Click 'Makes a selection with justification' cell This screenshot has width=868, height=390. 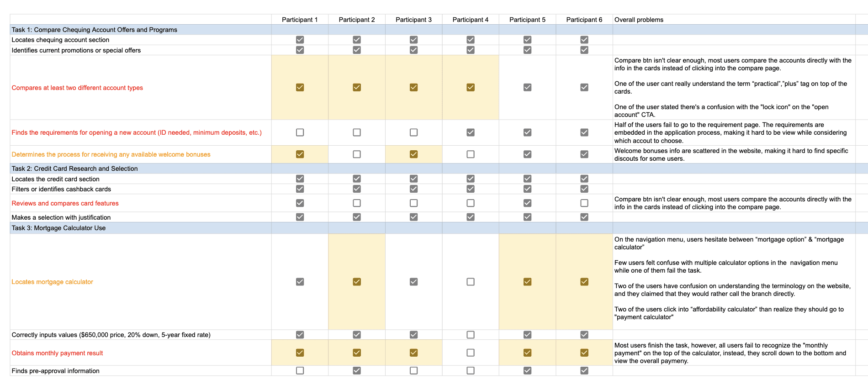[141, 217]
